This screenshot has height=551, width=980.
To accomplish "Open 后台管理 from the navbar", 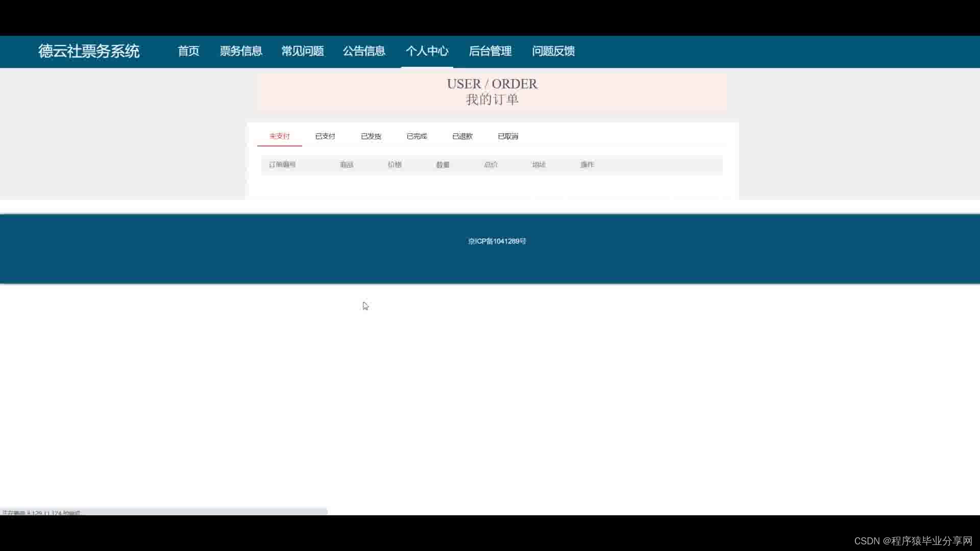I will click(490, 51).
